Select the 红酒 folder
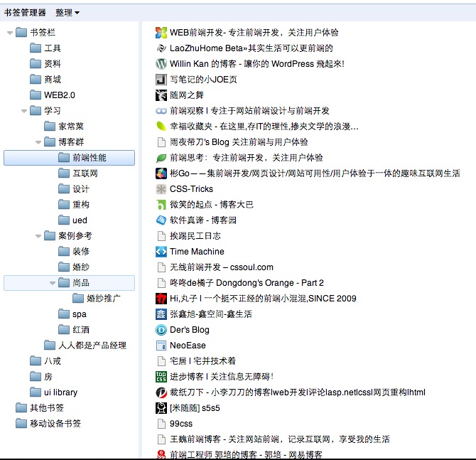Screen dimensions: 476x460 pos(74,330)
